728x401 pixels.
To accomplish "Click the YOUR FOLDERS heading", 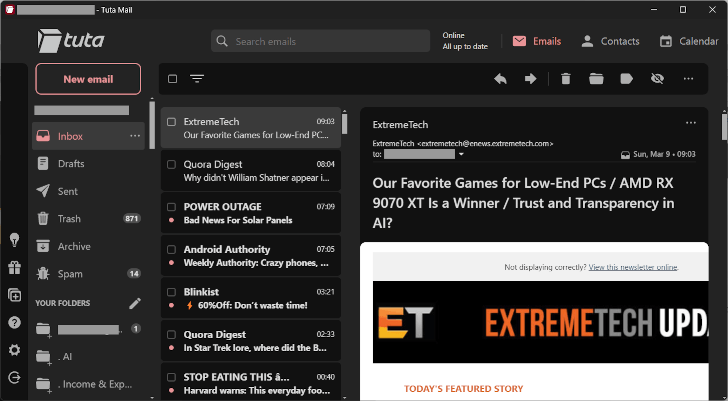I will click(x=63, y=303).
